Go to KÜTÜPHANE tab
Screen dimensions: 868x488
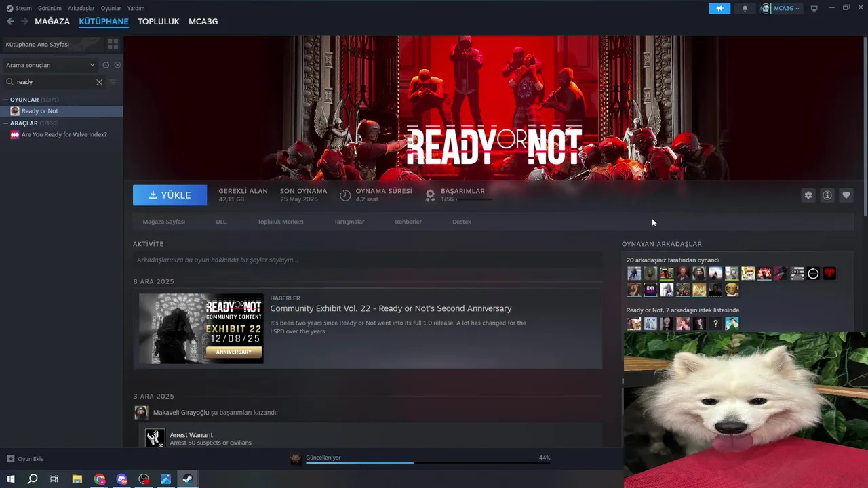[104, 22]
